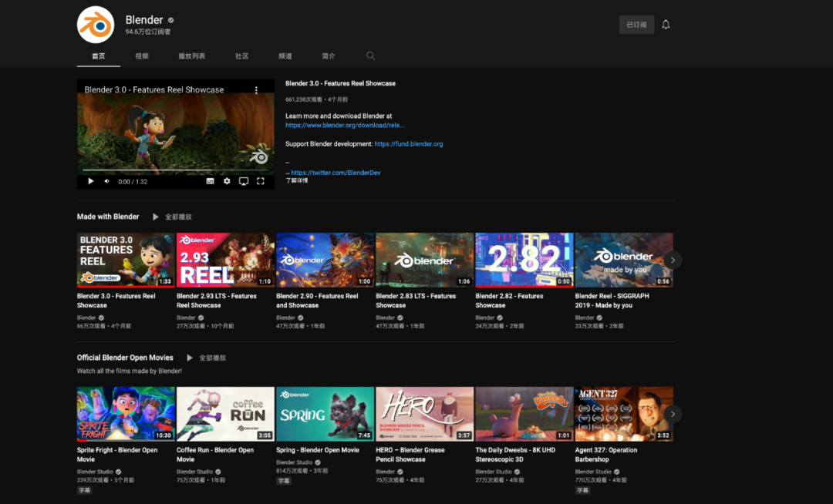Open the channel search magnifier icon
This screenshot has width=833, height=504.
(x=370, y=55)
